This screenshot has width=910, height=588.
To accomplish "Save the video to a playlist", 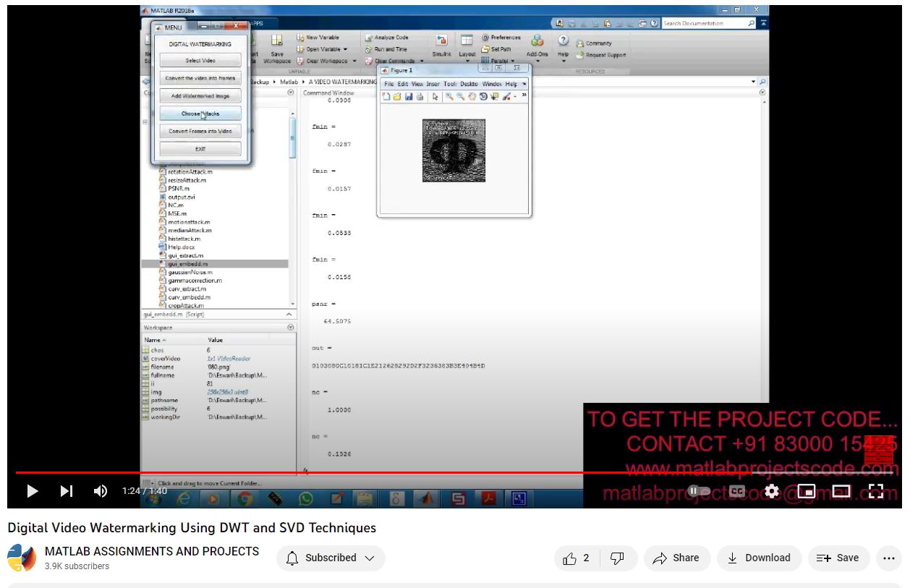I will point(838,558).
